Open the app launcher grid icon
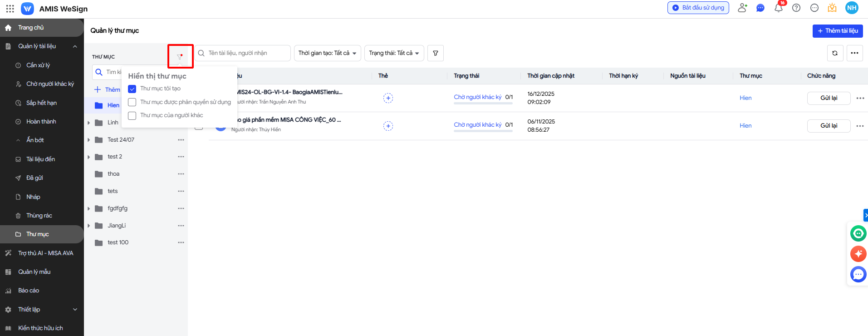Screen dimensions: 868x336 click(x=10, y=9)
